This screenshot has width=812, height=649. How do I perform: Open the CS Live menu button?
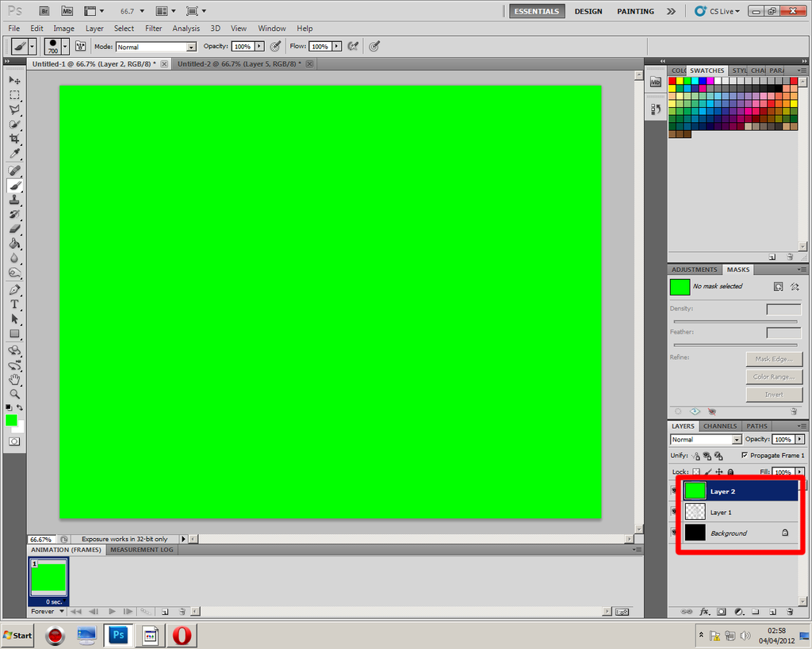click(717, 11)
